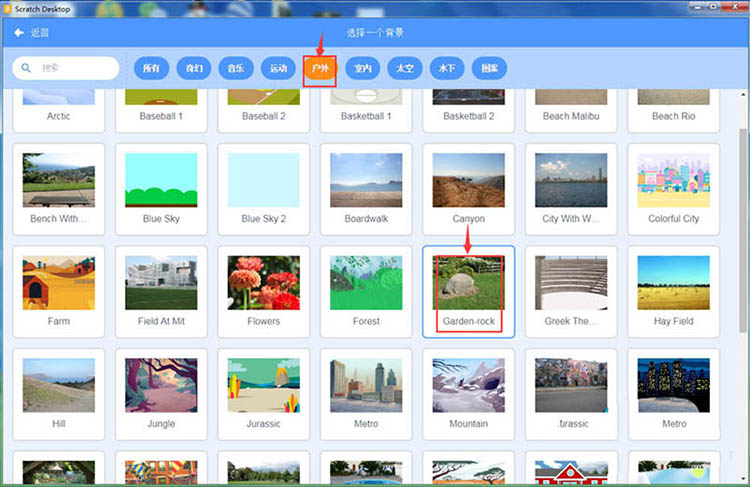Pick the Basketball 1 backdrop
Screen dimensions: 750x487
pyautogui.click(x=366, y=111)
